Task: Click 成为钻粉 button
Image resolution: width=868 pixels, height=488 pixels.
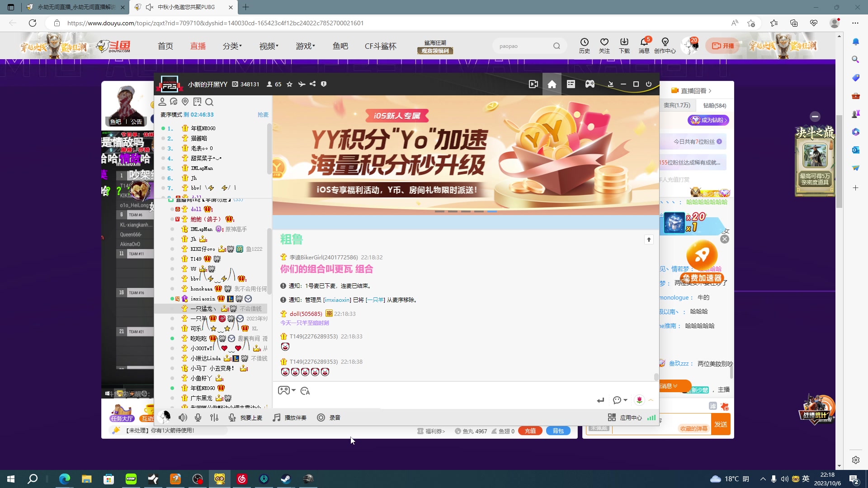Action: [x=708, y=120]
